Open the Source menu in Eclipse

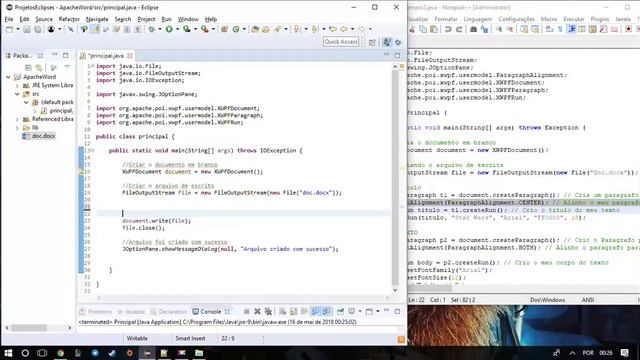44,19
